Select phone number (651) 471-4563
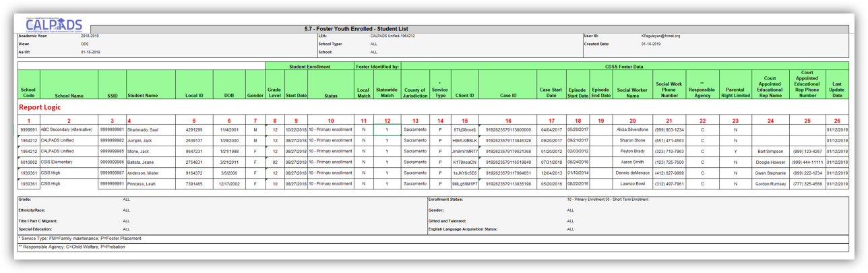This screenshot has width=868, height=273. [669, 140]
